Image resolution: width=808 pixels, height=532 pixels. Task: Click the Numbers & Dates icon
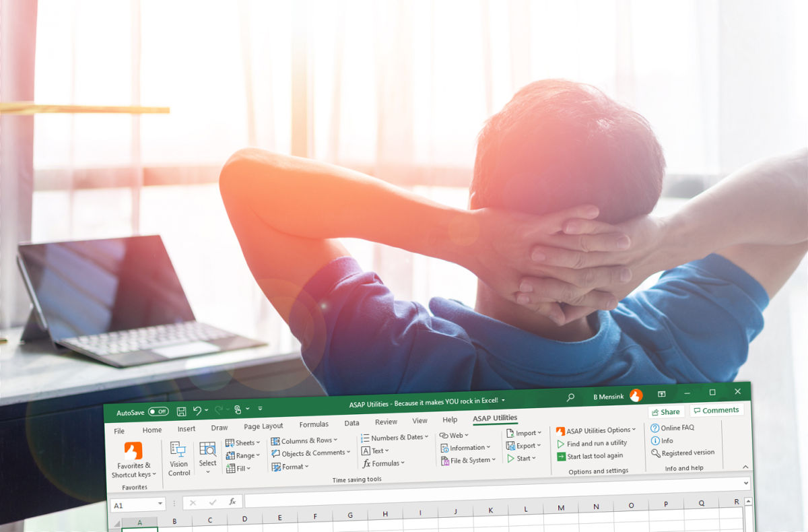395,437
